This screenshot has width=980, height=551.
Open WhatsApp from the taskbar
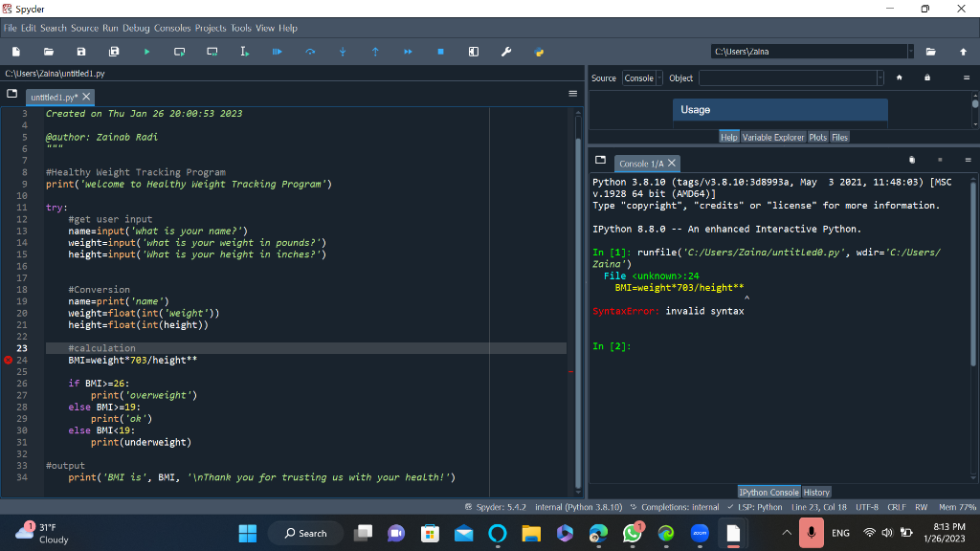632,533
